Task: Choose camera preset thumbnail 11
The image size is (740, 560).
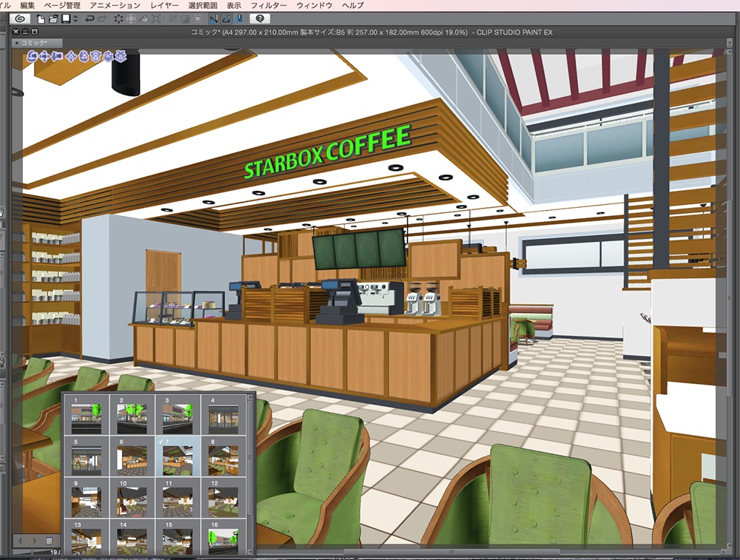Action: (x=178, y=498)
